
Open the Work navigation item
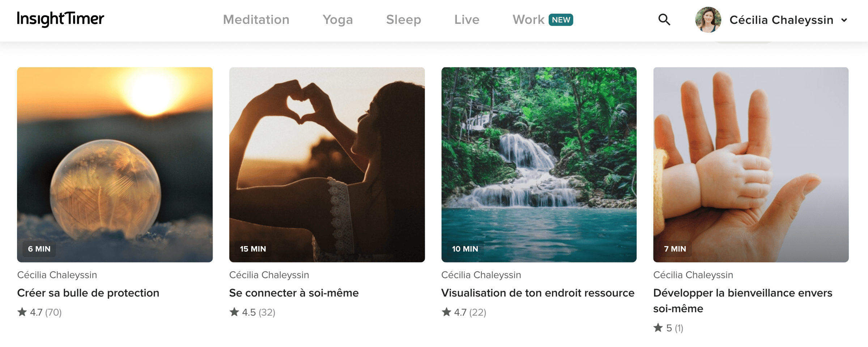pyautogui.click(x=528, y=20)
